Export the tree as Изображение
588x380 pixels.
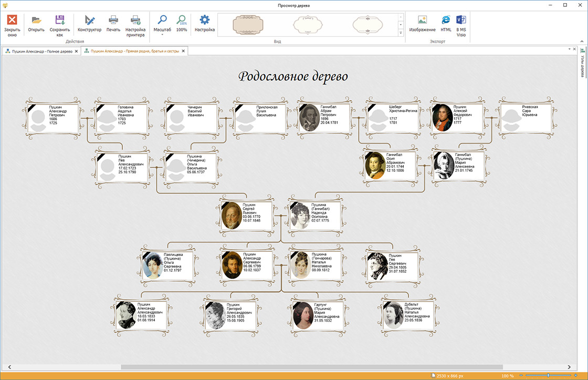point(422,20)
